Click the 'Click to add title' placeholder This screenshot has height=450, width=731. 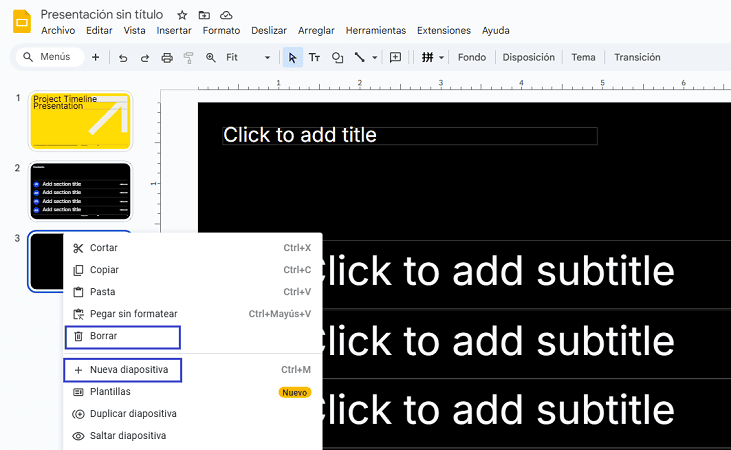[410, 136]
